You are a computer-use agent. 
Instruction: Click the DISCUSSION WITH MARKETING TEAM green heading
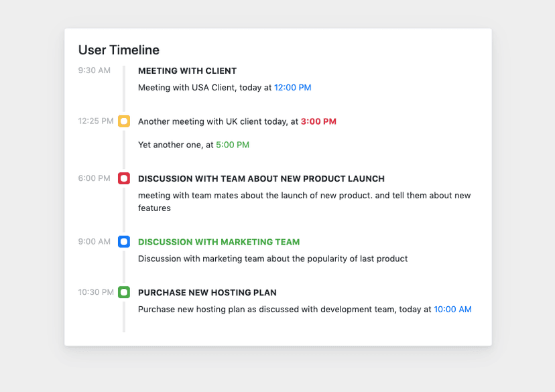tap(219, 242)
